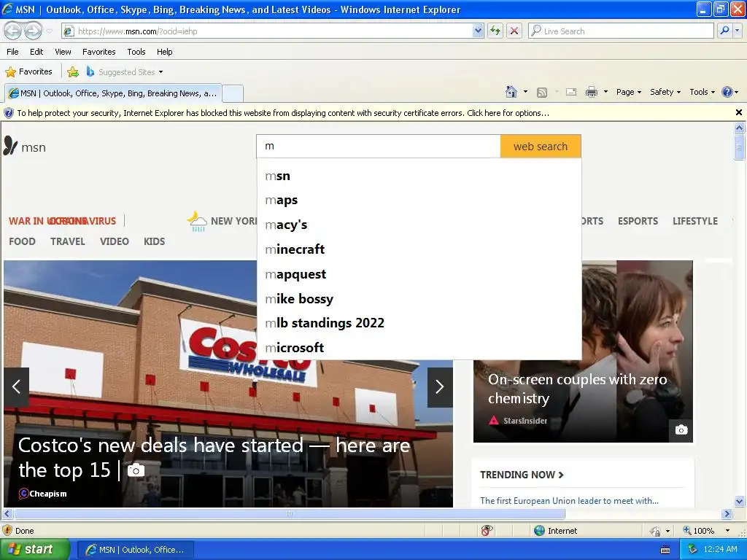Click the shield icon in status bar
747x560 pixels.
click(x=7, y=531)
